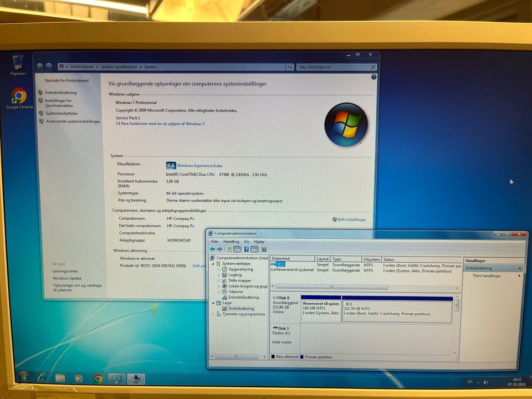Collapse the Diskhåndtering section in Handlinger pane
The height and width of the screenshot is (399, 532).
(x=519, y=268)
